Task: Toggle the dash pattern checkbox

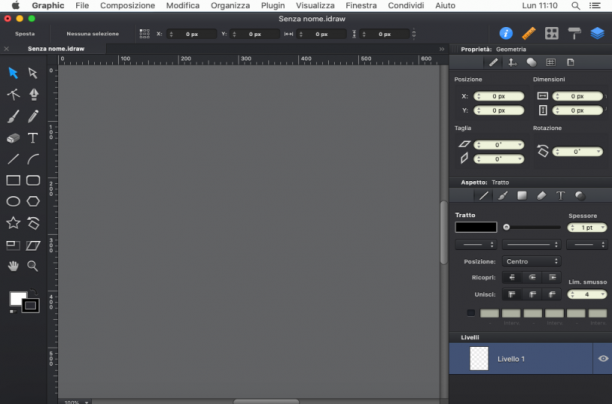Action: pyautogui.click(x=471, y=313)
